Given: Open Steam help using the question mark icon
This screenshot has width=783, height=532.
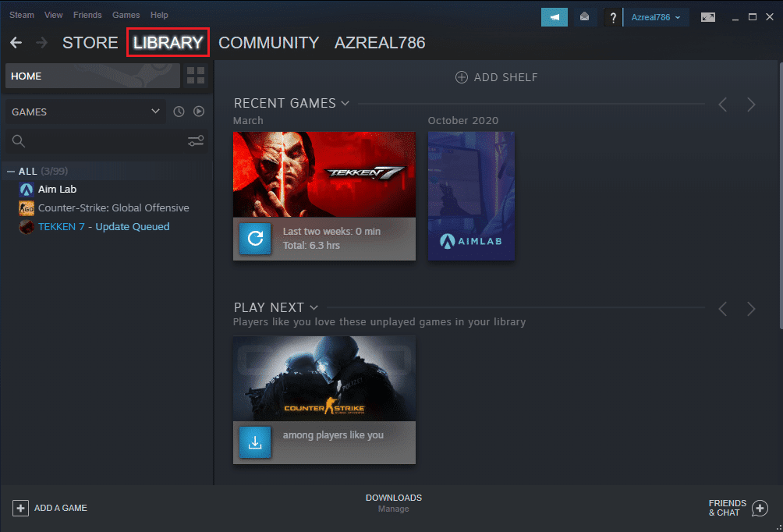Looking at the screenshot, I should tap(612, 16).
